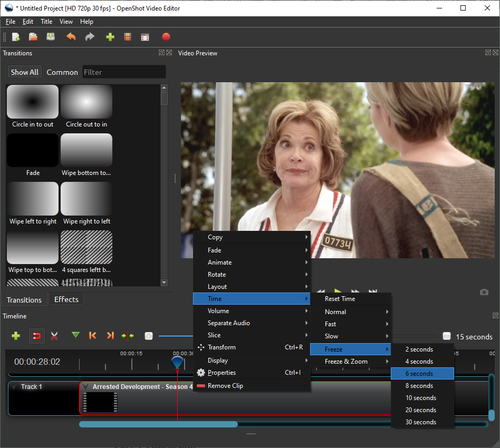Click the Jump to End playback button
The height and width of the screenshot is (448, 500).
pos(373,291)
